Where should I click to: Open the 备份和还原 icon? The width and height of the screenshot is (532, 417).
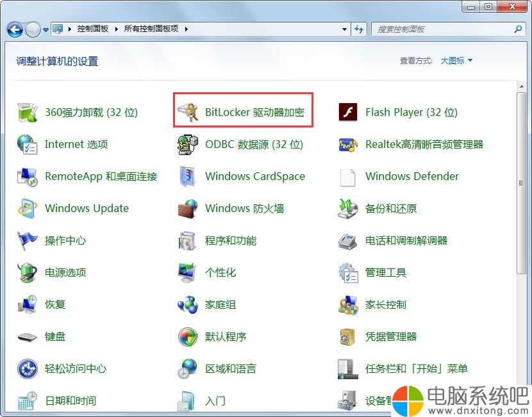coord(348,208)
